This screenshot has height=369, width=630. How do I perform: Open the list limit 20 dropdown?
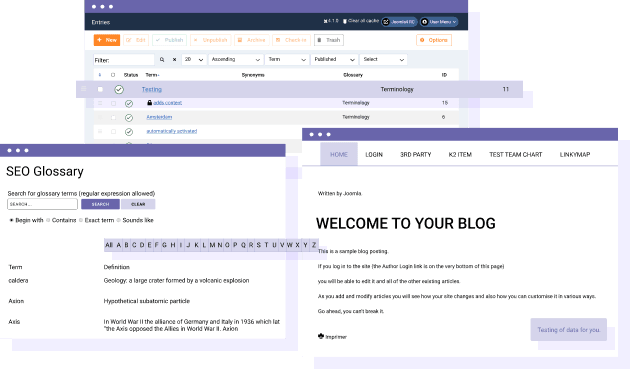click(194, 59)
